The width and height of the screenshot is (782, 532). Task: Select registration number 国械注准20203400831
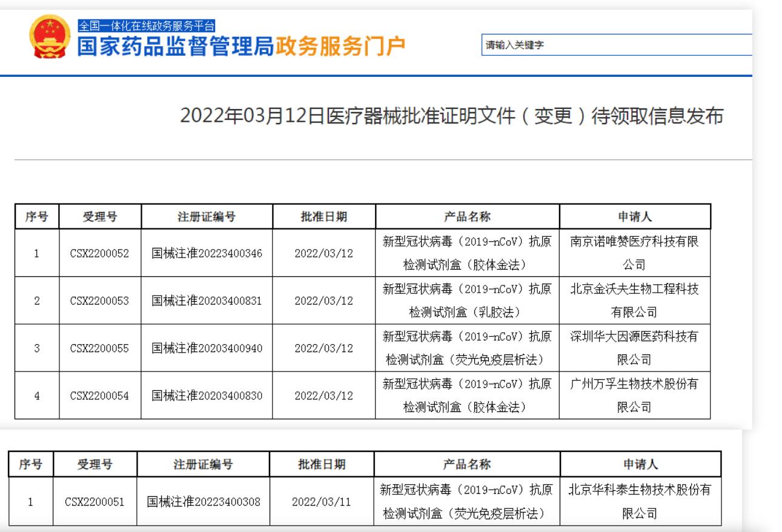tap(207, 301)
